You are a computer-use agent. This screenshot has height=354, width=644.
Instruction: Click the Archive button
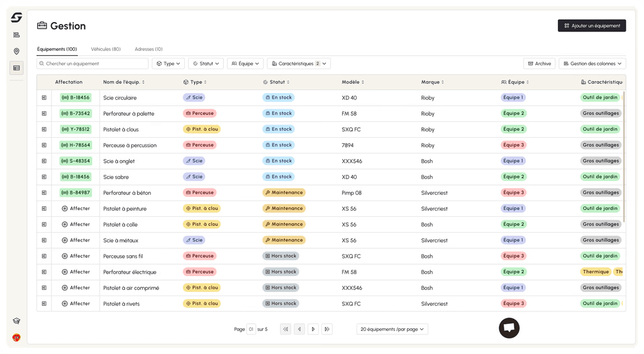point(539,64)
